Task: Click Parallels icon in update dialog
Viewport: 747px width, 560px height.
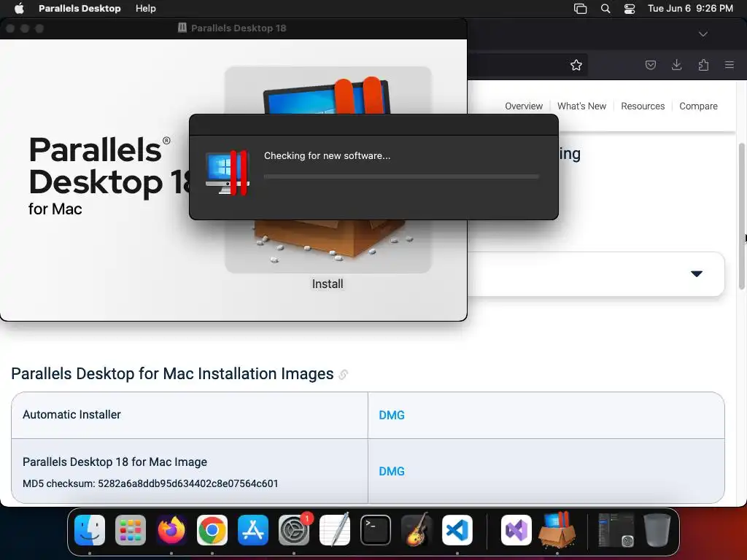Action: (228, 173)
